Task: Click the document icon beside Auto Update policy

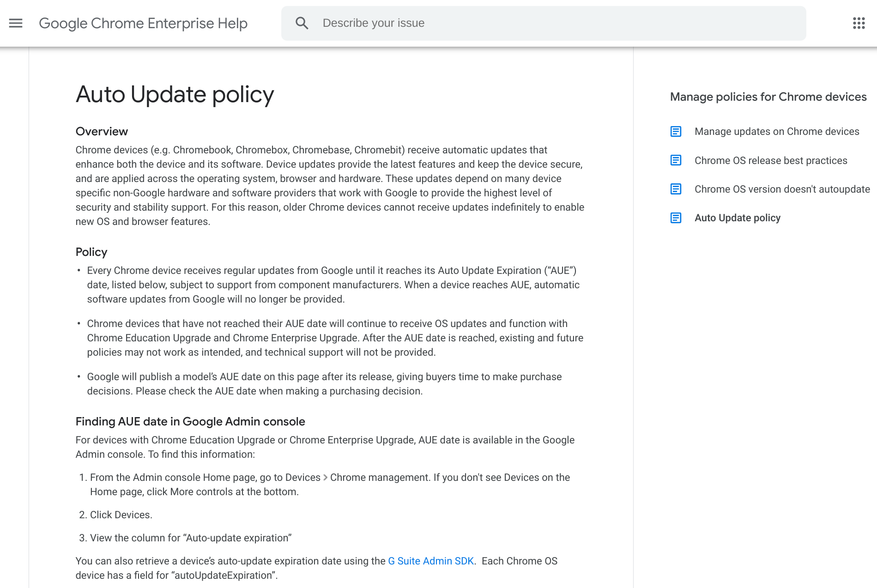Action: 676,218
